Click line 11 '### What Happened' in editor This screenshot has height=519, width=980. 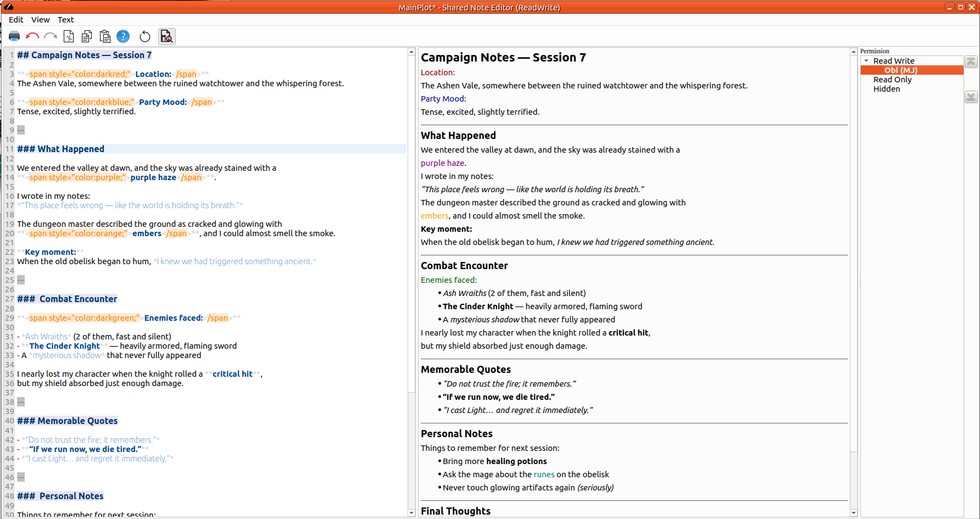click(60, 149)
